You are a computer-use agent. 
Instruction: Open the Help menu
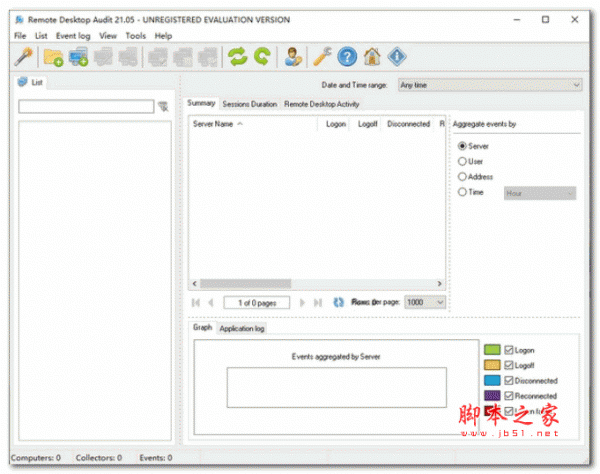click(163, 36)
